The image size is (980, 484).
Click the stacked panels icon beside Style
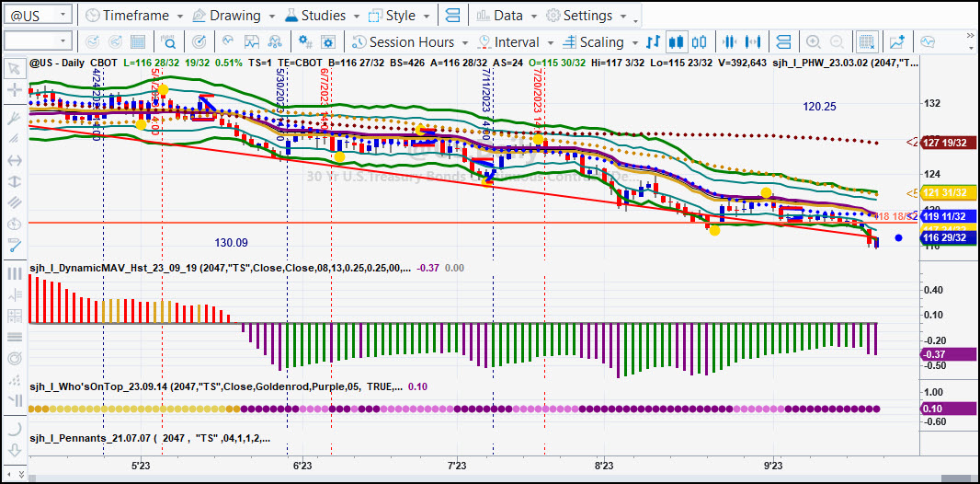(454, 15)
